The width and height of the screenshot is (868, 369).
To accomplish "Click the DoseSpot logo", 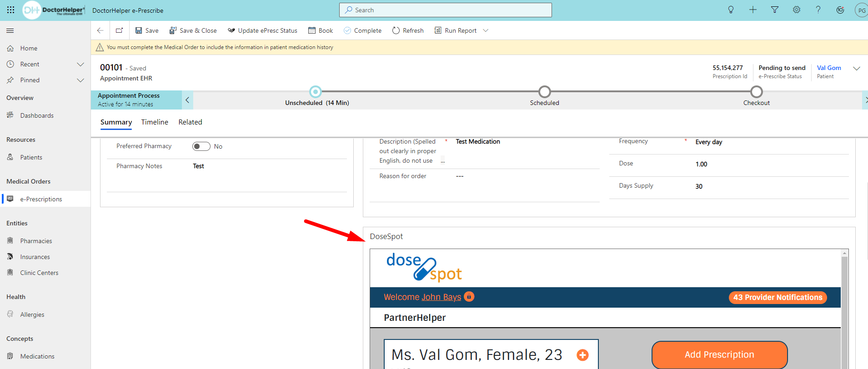I will [x=424, y=267].
